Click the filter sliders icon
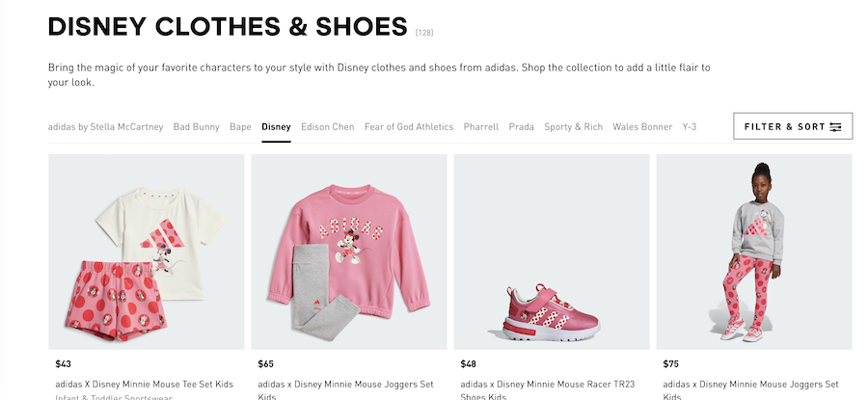Image resolution: width=868 pixels, height=400 pixels. 835,127
